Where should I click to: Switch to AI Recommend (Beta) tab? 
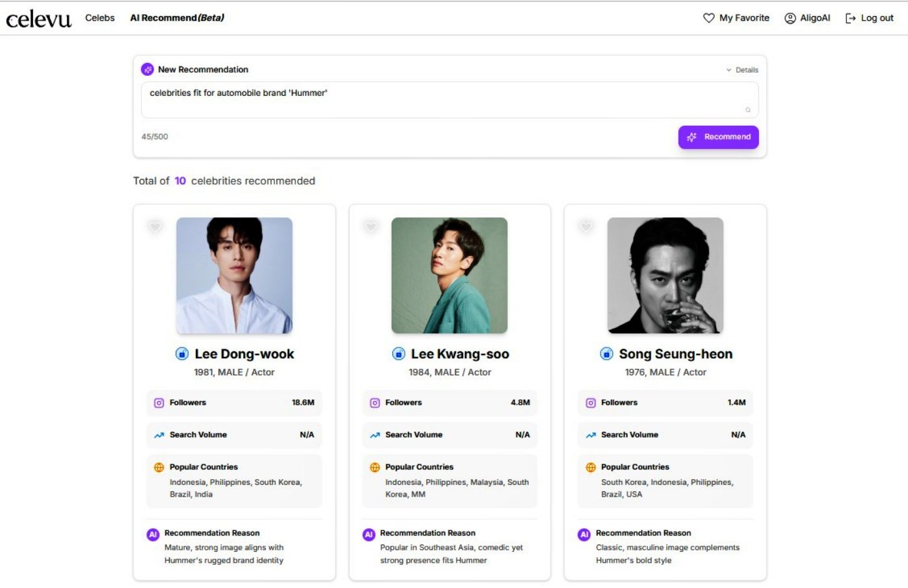(x=177, y=18)
